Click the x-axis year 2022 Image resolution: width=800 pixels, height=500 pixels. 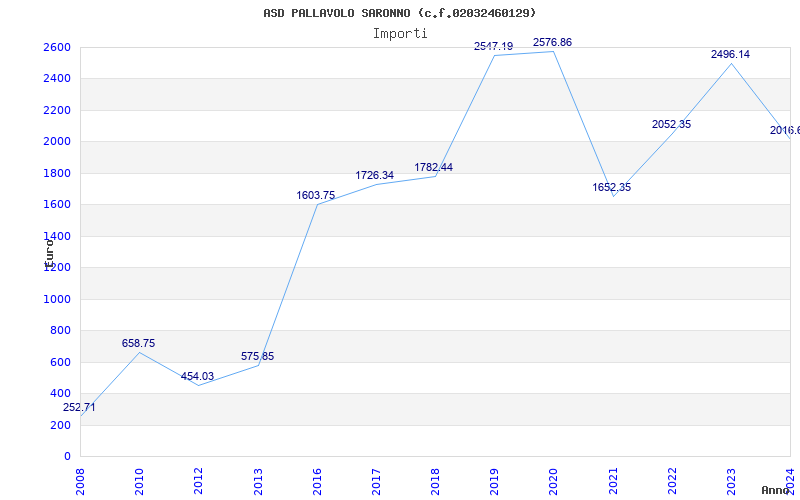tap(672, 481)
